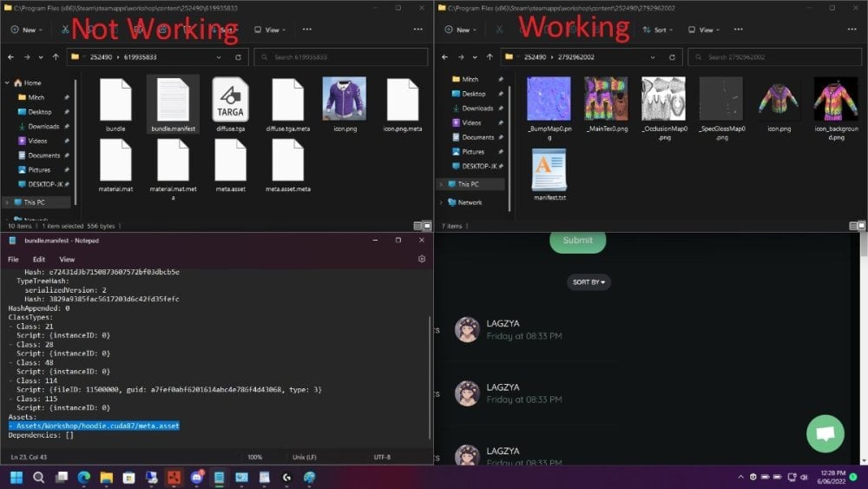868x489 pixels.
Task: Open the View dropdown in the left Explorer
Action: [272, 30]
